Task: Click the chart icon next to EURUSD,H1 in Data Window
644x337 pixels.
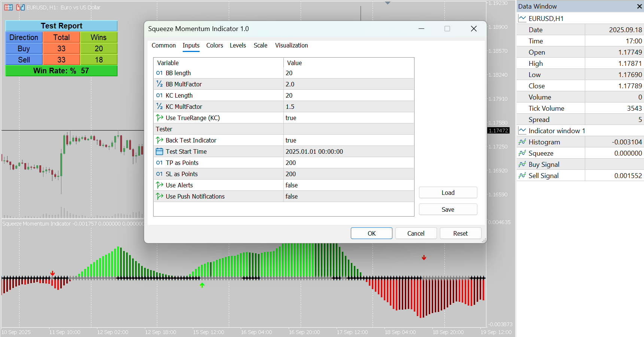Action: point(522,18)
